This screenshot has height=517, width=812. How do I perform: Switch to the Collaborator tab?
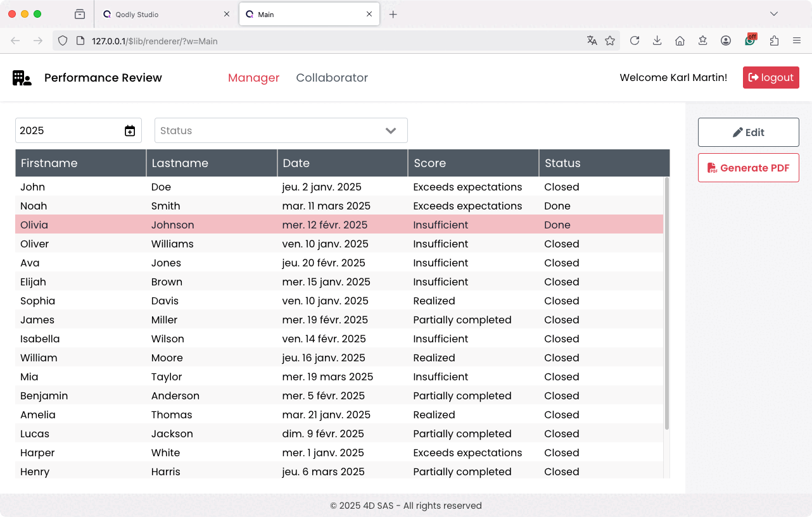pyautogui.click(x=332, y=78)
